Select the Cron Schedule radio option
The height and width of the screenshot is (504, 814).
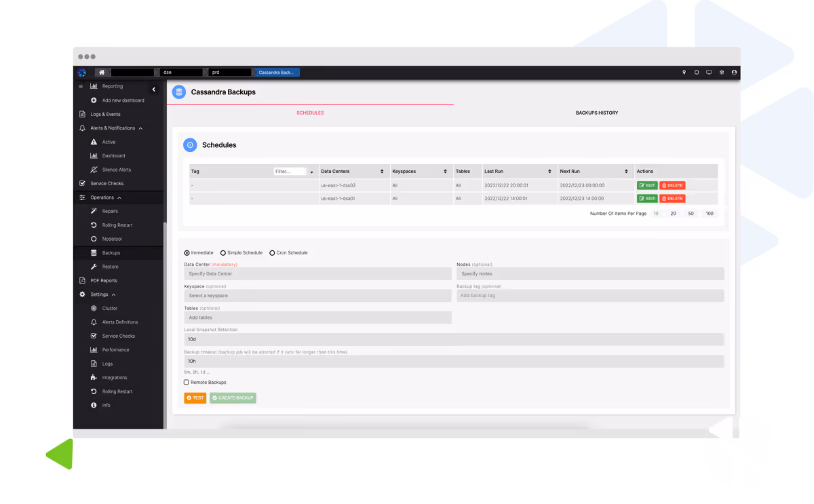(x=272, y=253)
